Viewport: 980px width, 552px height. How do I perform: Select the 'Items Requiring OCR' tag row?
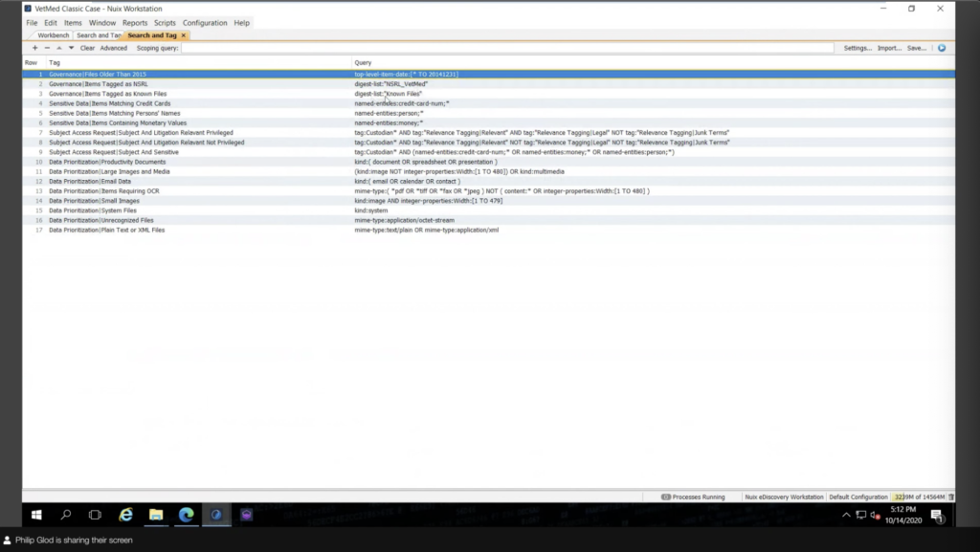(x=489, y=191)
